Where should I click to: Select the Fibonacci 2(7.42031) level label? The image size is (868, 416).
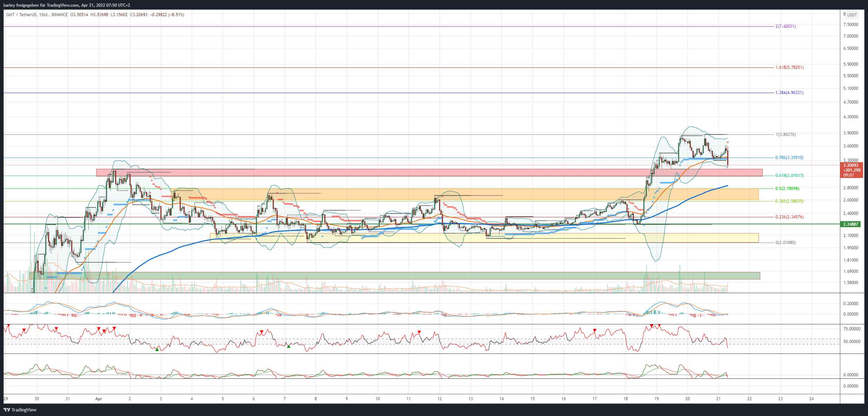(x=786, y=26)
